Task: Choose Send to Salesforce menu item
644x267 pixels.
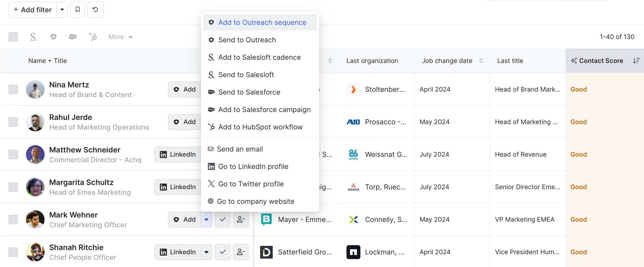Action: [x=260, y=92]
